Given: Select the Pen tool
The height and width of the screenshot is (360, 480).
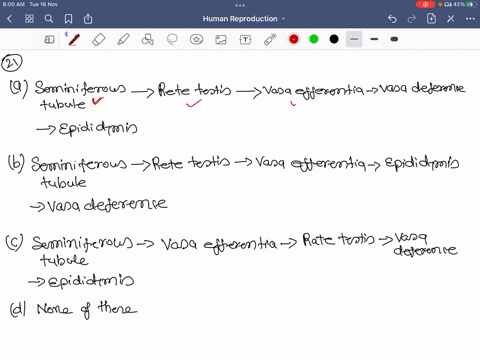Looking at the screenshot, I should pos(74,39).
